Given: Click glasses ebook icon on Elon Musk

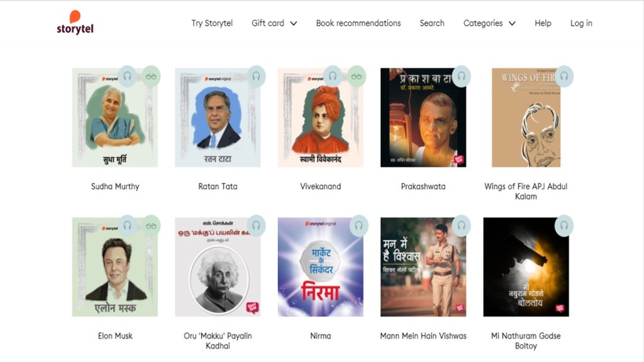Looking at the screenshot, I should pyautogui.click(x=151, y=226).
